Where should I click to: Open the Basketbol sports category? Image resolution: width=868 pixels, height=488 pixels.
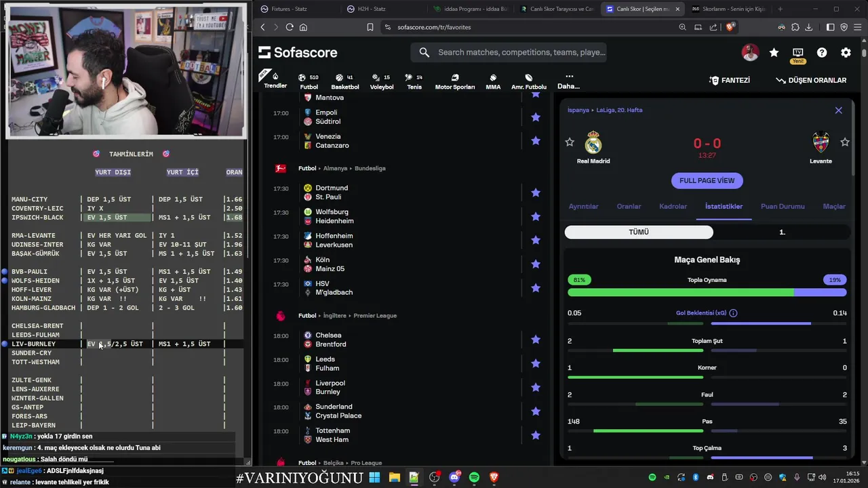point(345,81)
